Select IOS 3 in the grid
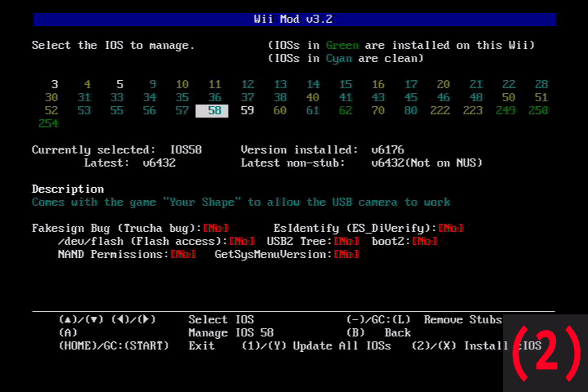Viewport: 588px width, 392px height. pyautogui.click(x=55, y=84)
